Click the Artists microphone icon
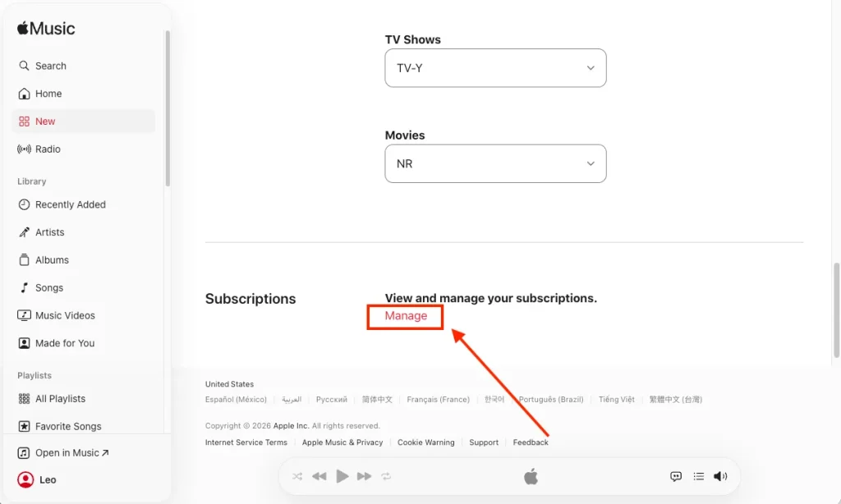841x504 pixels. coord(24,232)
